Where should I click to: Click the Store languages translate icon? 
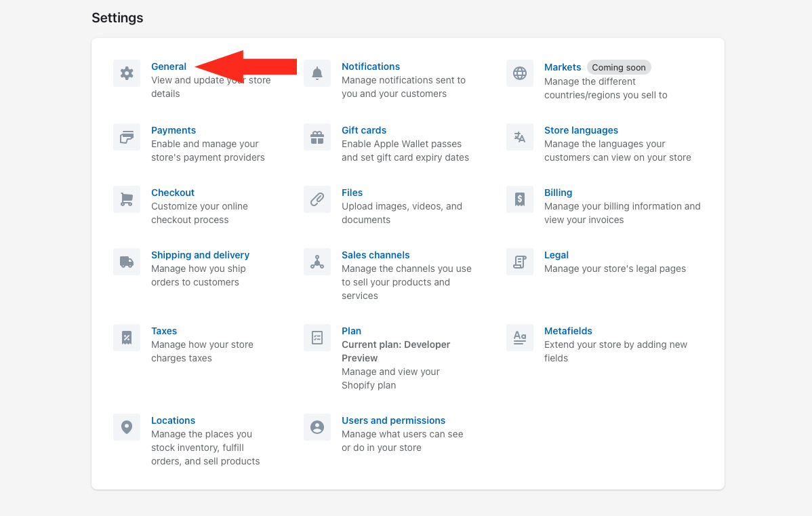pyautogui.click(x=520, y=137)
